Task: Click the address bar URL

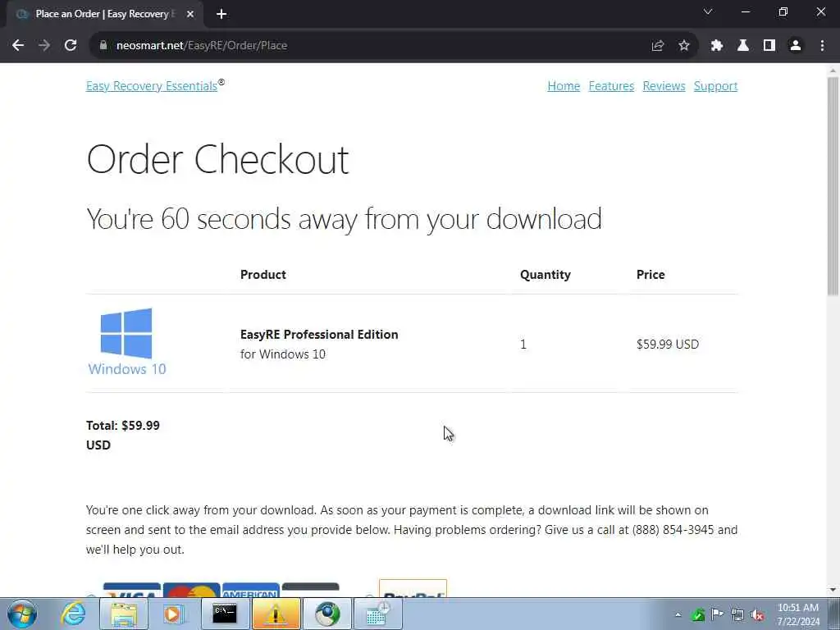Action: pyautogui.click(x=202, y=46)
